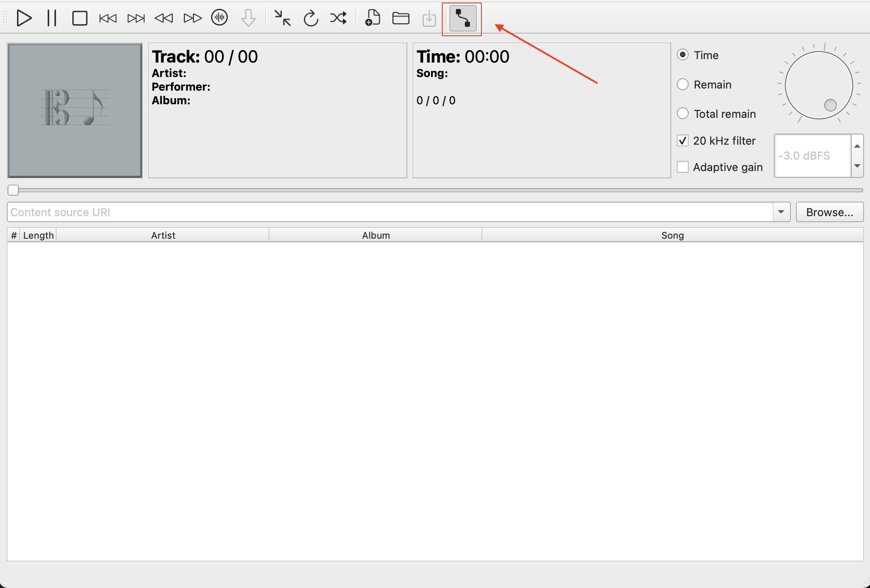This screenshot has width=870, height=588.
Task: Expand the Content source URI dropdown
Action: 781,212
